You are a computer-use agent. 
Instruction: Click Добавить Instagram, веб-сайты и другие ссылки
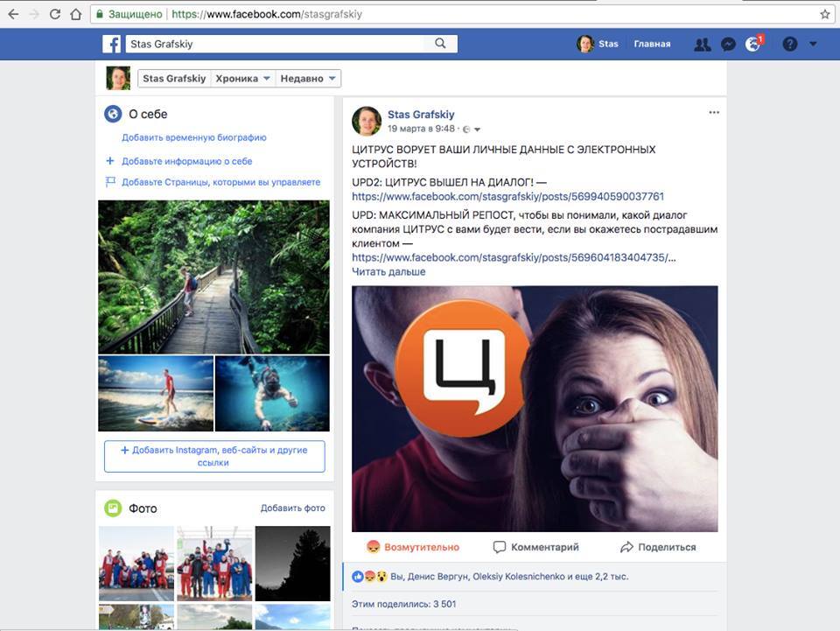(x=214, y=456)
